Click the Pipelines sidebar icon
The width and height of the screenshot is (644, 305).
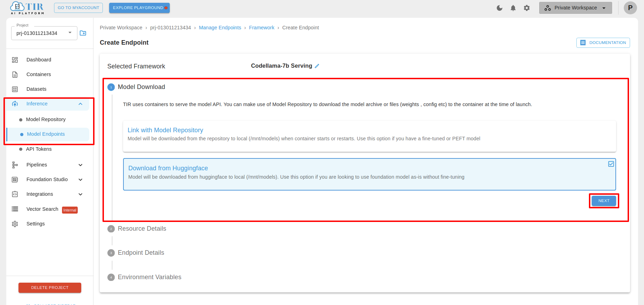coord(15,165)
